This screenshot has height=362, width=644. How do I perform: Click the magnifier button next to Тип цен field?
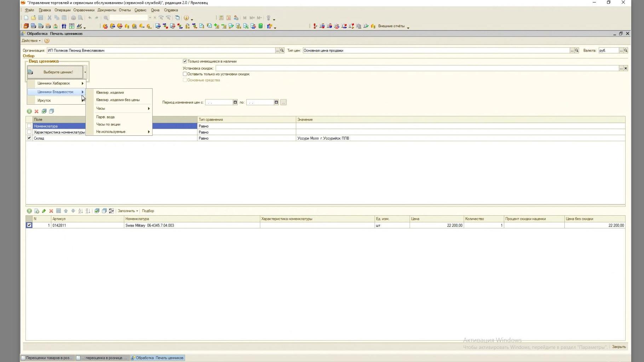577,51
